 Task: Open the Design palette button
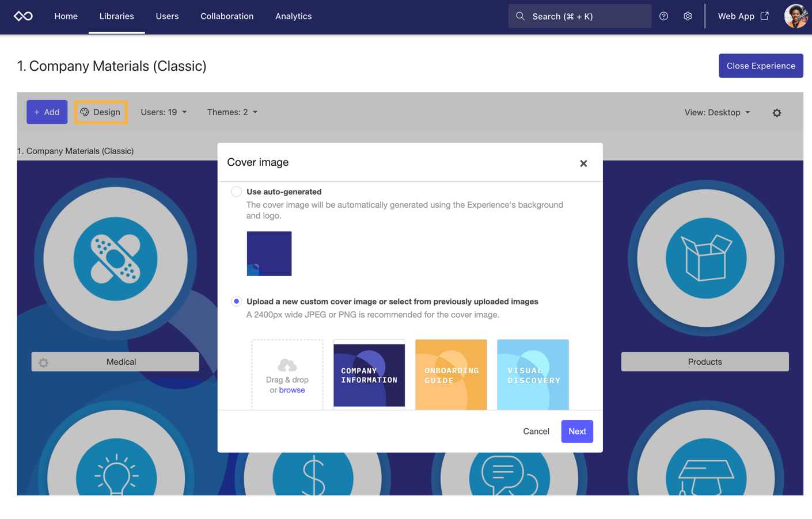(x=100, y=112)
